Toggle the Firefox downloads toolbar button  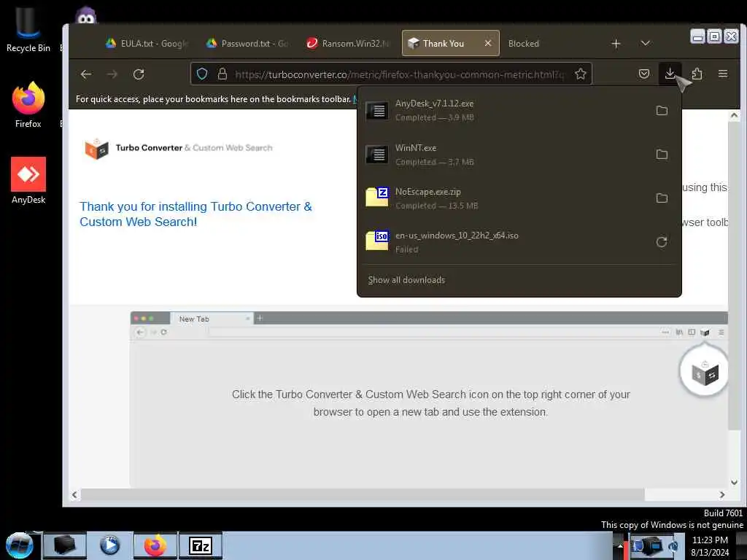670,74
